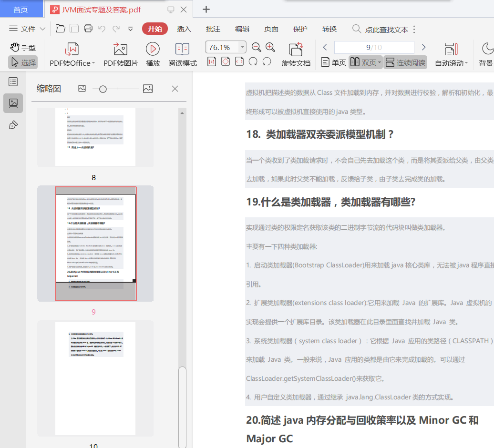Open the zoom percentage dropdown
This screenshot has width=494, height=448.
point(242,47)
